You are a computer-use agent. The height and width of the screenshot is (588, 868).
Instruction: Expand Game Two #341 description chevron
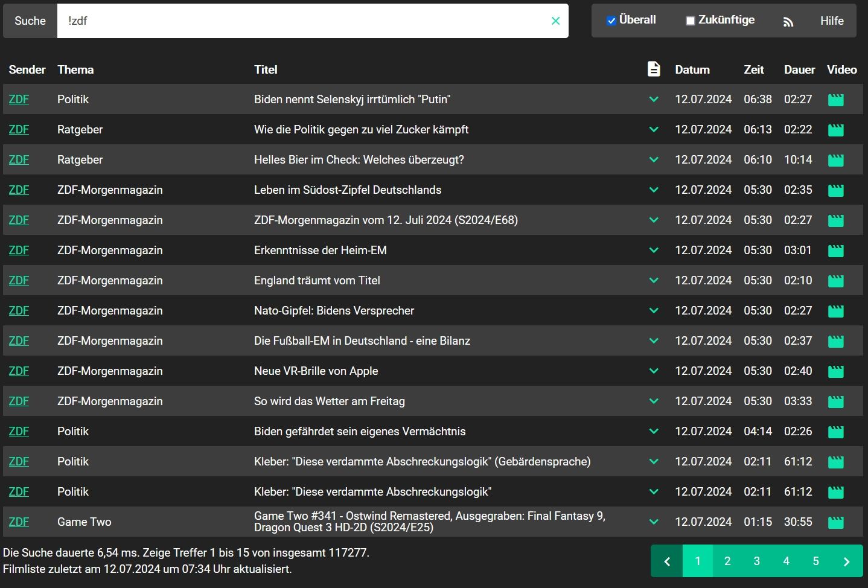tap(654, 522)
